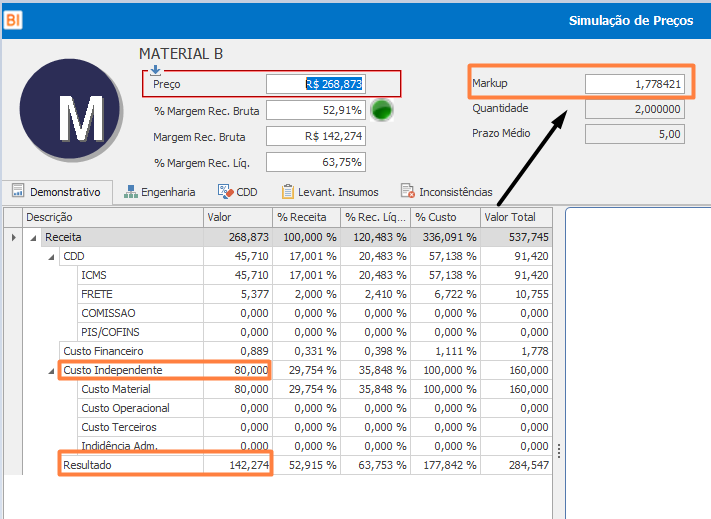Click the Margem Rec. Bruta value field
Screen dimensions: 711x519
pyautogui.click(x=316, y=136)
